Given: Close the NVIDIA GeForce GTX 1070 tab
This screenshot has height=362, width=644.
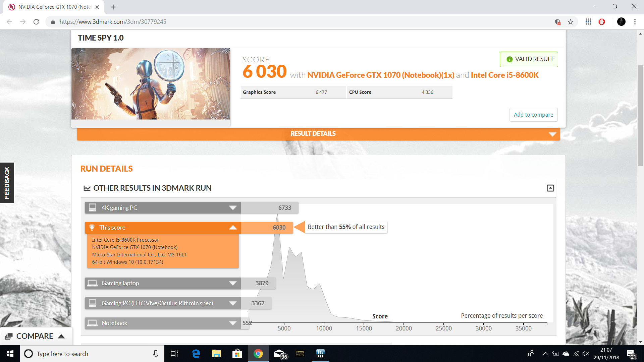Looking at the screenshot, I should pyautogui.click(x=97, y=7).
